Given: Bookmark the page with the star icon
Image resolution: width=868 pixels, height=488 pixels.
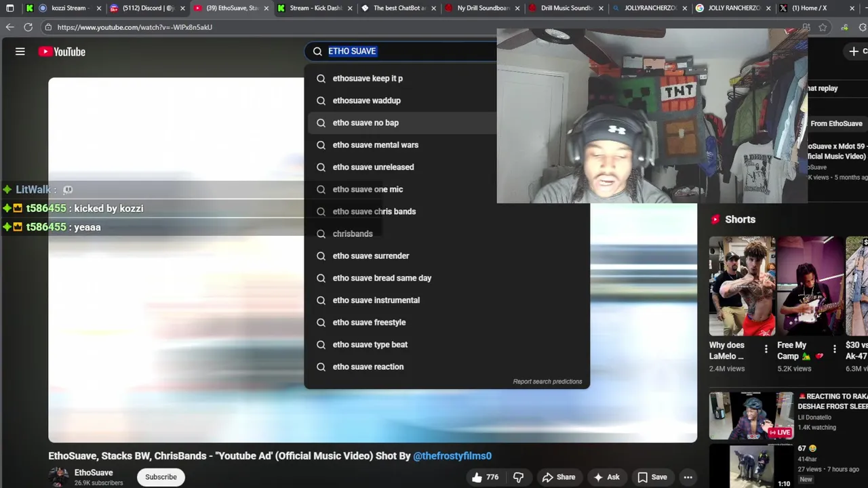Looking at the screenshot, I should pyautogui.click(x=823, y=27).
